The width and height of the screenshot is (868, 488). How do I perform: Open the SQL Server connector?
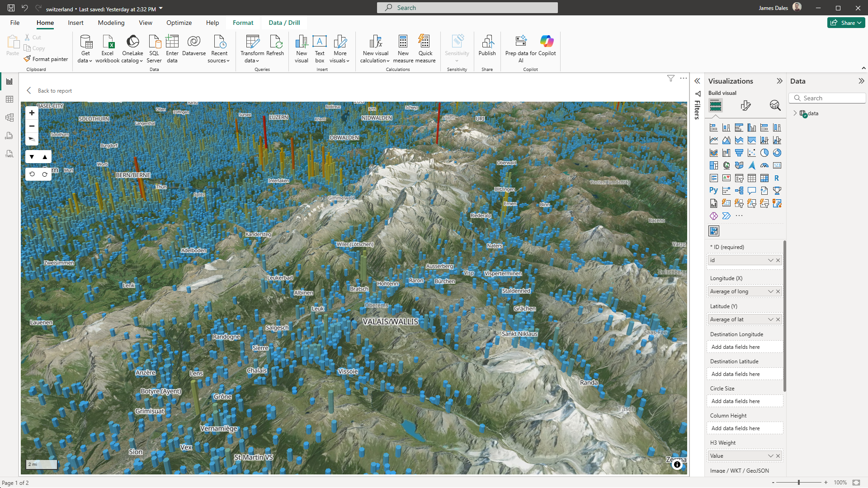coord(154,49)
